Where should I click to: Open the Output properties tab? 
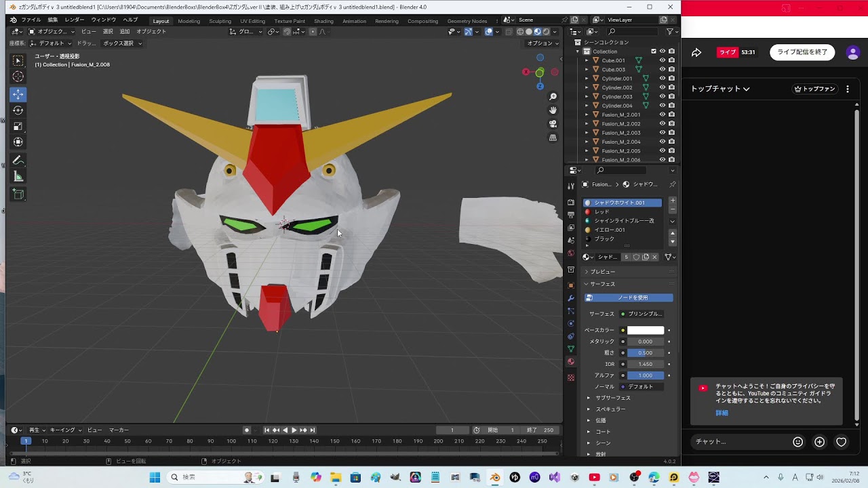571,215
